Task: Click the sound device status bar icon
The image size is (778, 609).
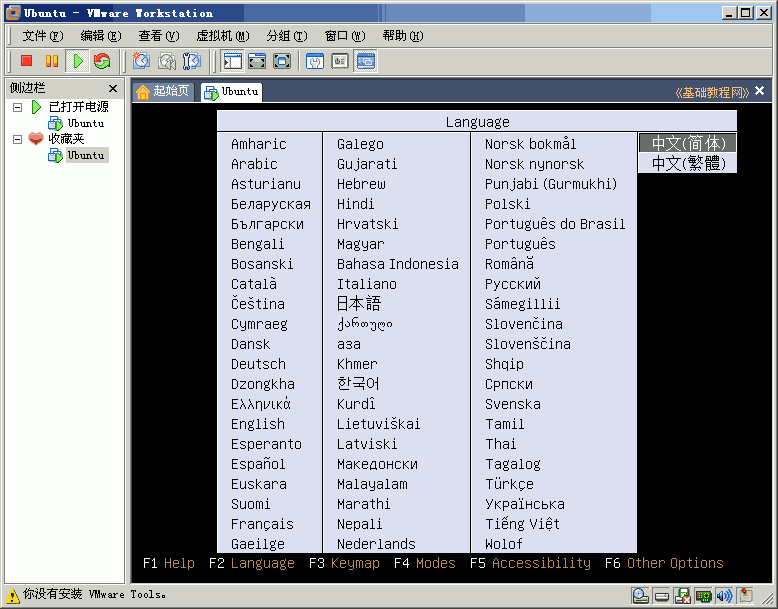Action: pyautogui.click(x=724, y=595)
